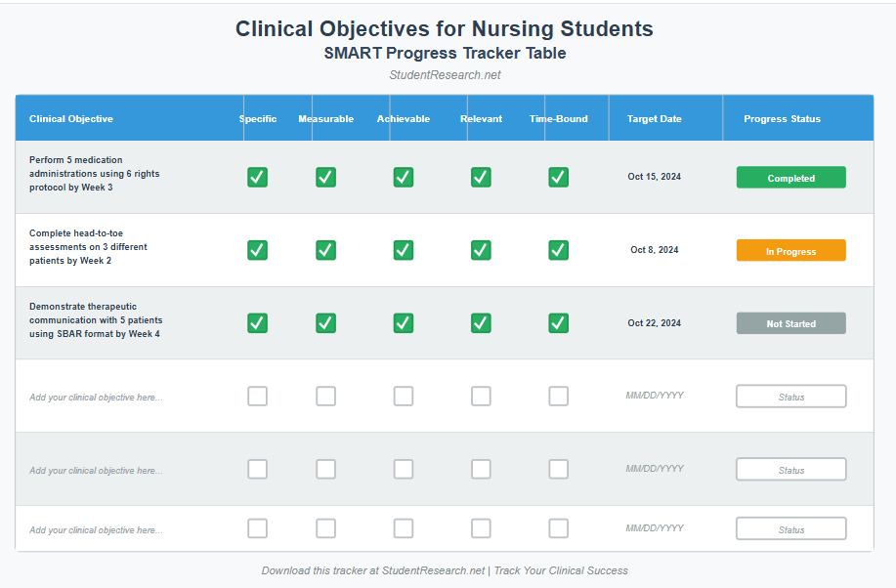Check Time-Bound in the first empty row
Viewport: 896px width, 588px height.
558,396
